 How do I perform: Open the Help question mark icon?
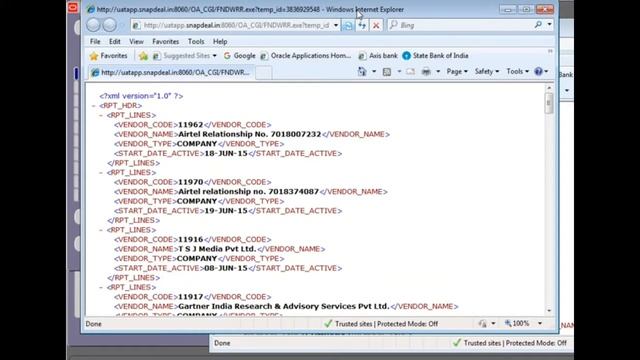[x=538, y=71]
